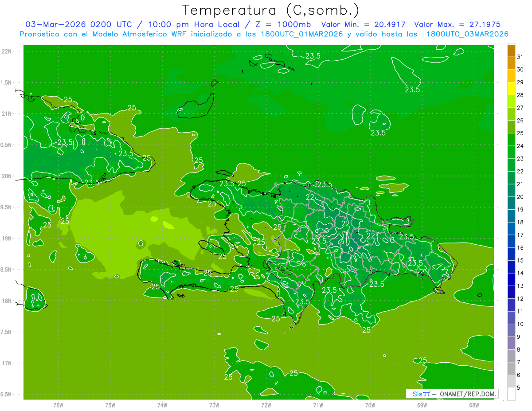Select the date text "03-Mar-2026 0200 UTC"
Viewport: 532px width, 411px height.
coord(79,24)
